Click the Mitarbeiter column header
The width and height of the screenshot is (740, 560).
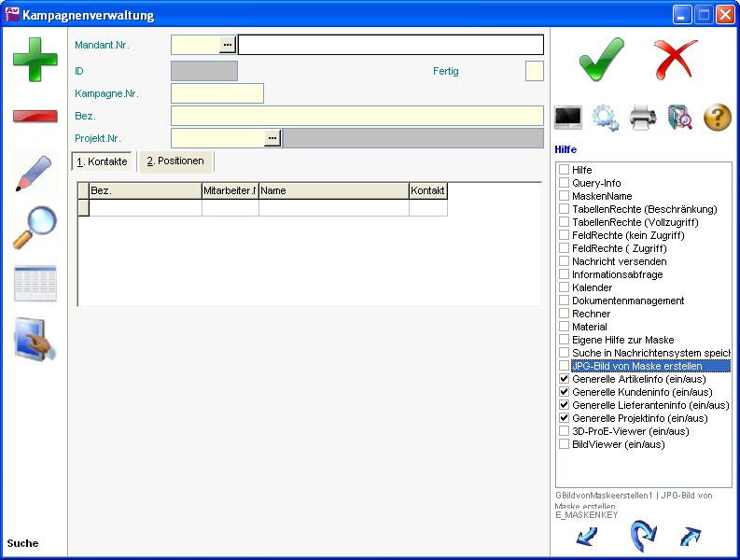click(x=230, y=191)
